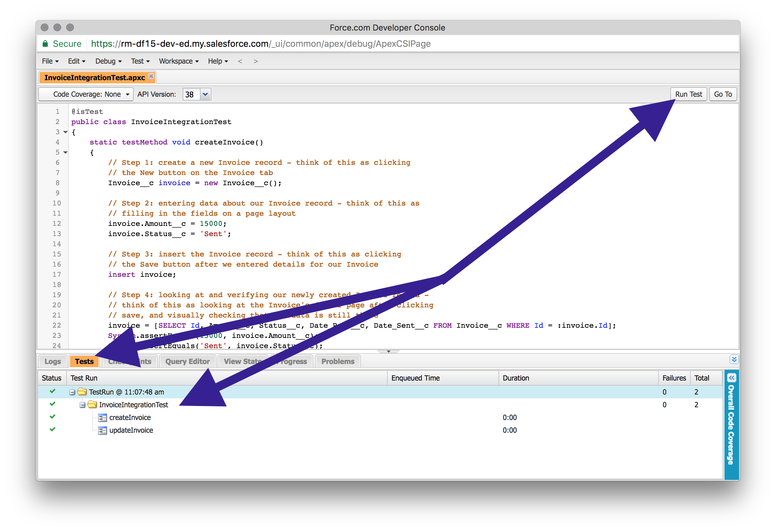Collapse the bottom panel with double-chevron icon

734,360
